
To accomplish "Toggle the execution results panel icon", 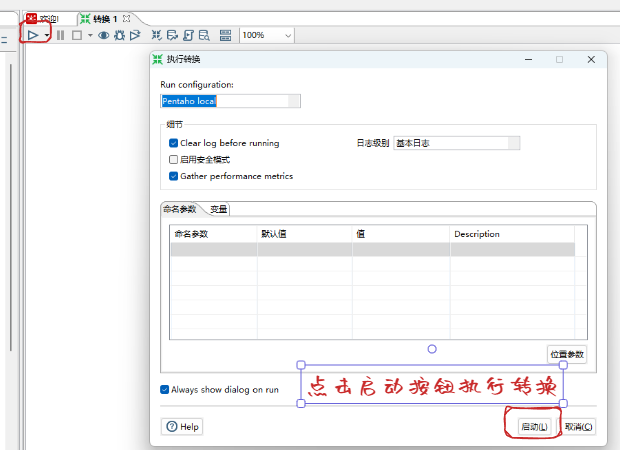I will 225,35.
